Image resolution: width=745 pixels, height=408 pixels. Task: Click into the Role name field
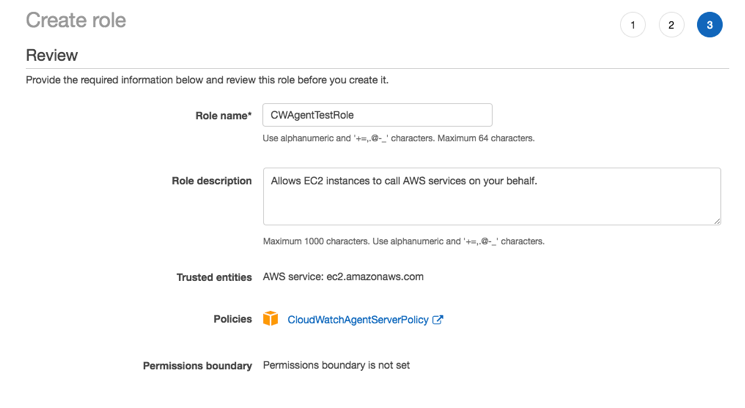377,115
